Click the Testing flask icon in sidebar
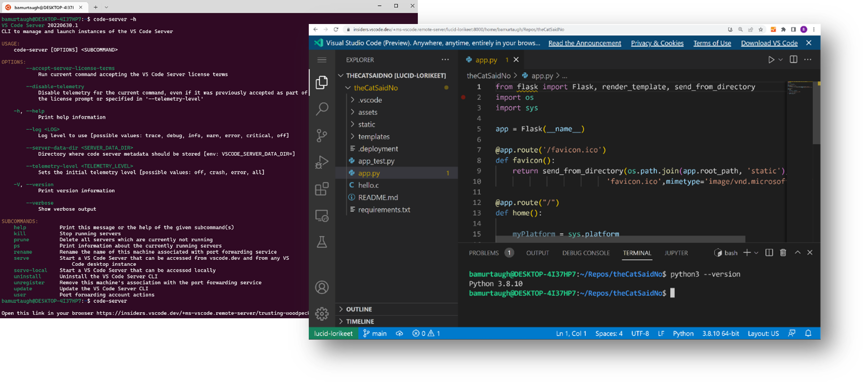 click(321, 242)
